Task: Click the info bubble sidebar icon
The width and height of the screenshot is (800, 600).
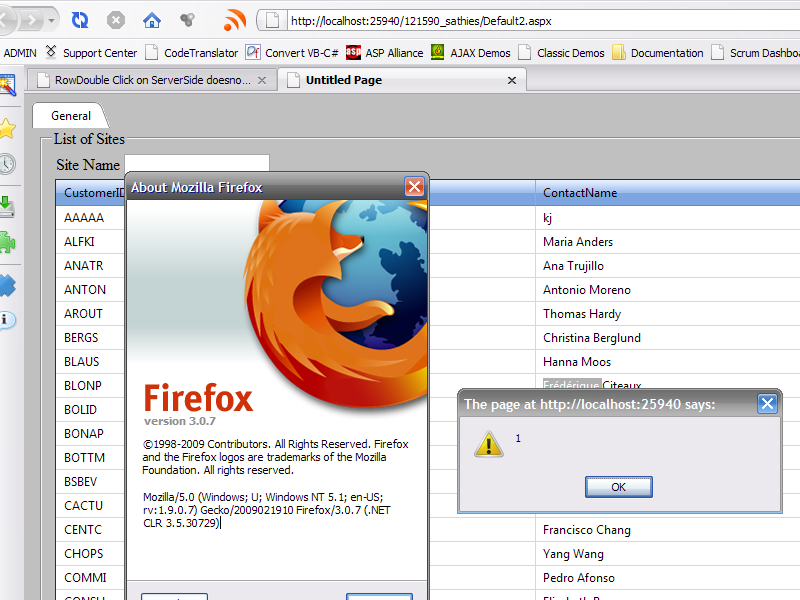Action: tap(8, 320)
